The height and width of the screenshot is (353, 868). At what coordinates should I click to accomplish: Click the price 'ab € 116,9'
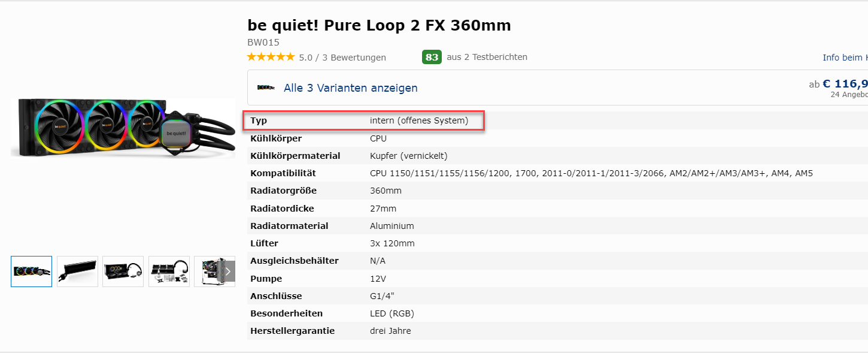click(x=838, y=84)
